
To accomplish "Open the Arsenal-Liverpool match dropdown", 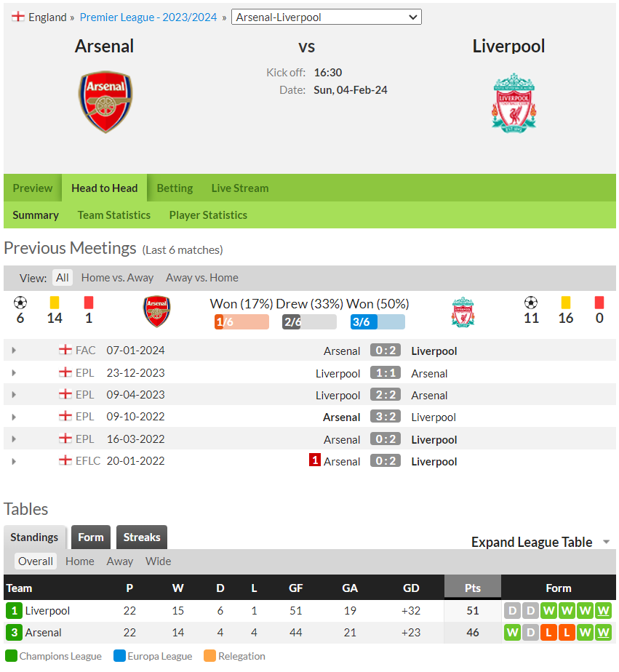I will tap(326, 17).
